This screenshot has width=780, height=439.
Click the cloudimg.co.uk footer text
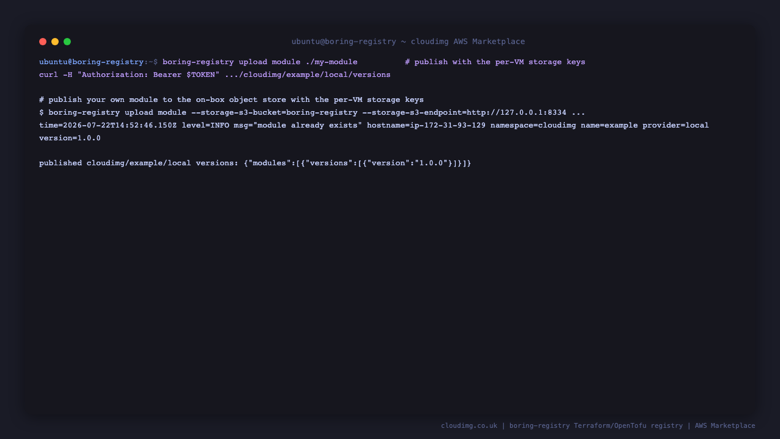click(x=469, y=426)
